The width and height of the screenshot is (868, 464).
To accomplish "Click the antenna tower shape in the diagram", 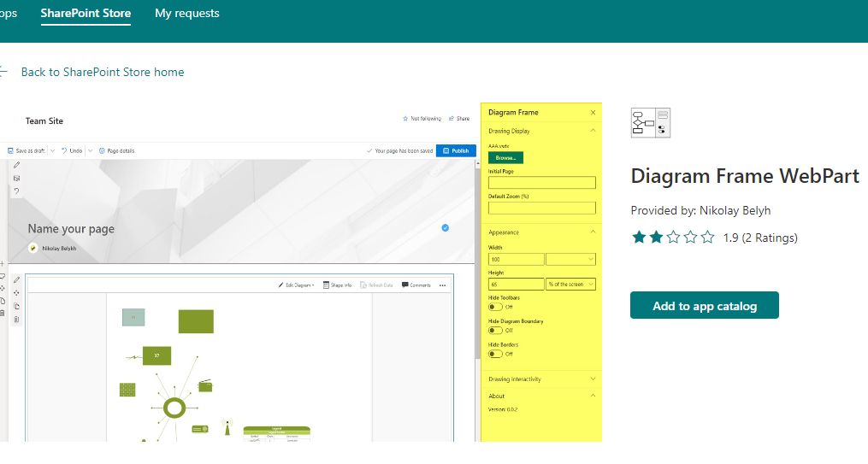I will (x=227, y=427).
